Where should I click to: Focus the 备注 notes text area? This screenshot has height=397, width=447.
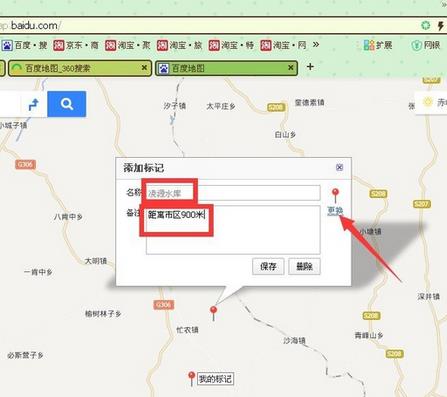[233, 230]
